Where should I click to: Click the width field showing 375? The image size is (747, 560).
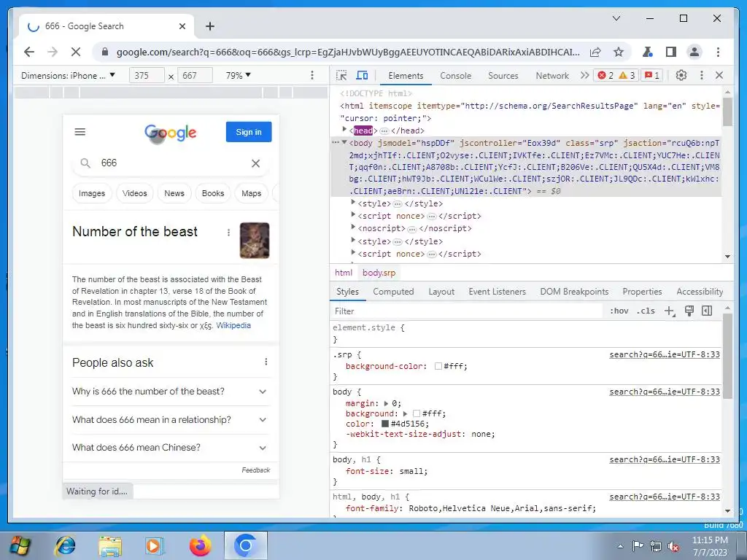pos(147,75)
